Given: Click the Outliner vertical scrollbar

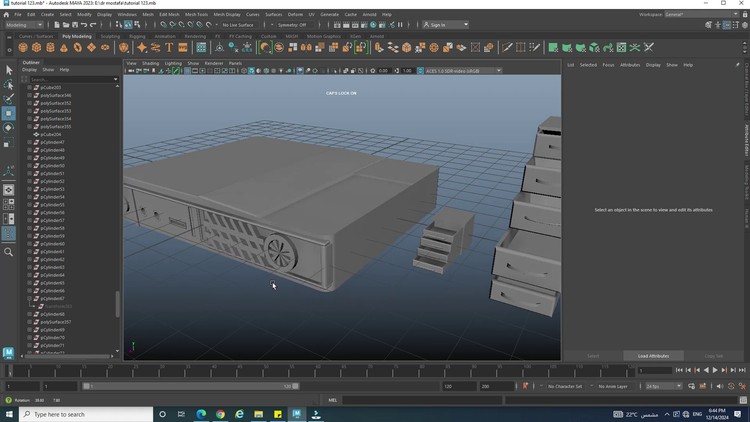Looking at the screenshot, I should [118, 303].
